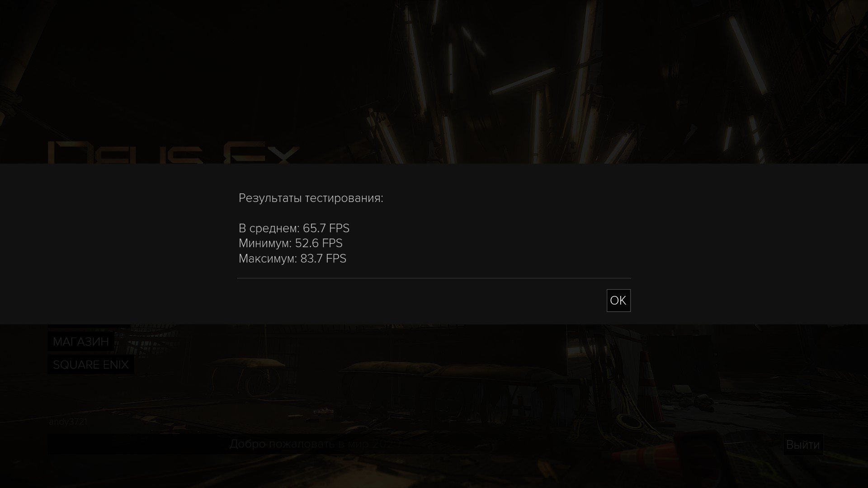
Task: Open the МАГАЗИН menu entry
Action: (81, 342)
